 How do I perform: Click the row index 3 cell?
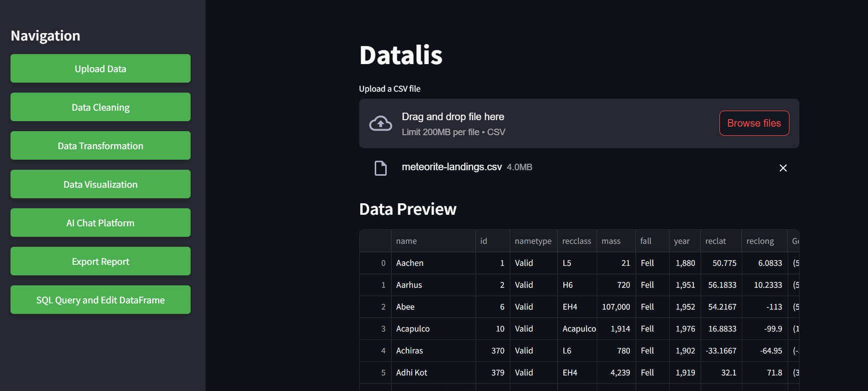375,329
